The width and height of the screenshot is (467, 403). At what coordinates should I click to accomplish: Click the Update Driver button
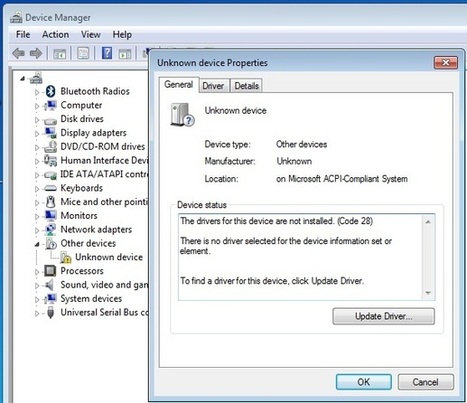(x=384, y=316)
